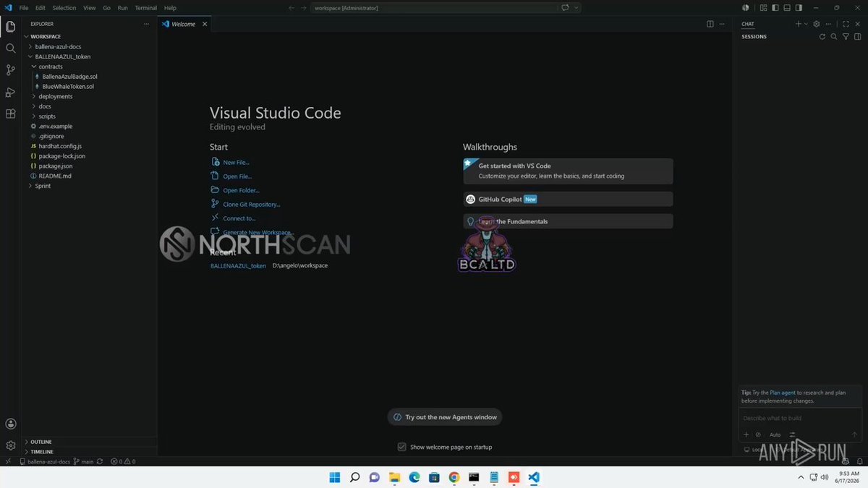Open the errors and warnings count in status bar
Viewport: 868px width, 488px height.
click(123, 461)
